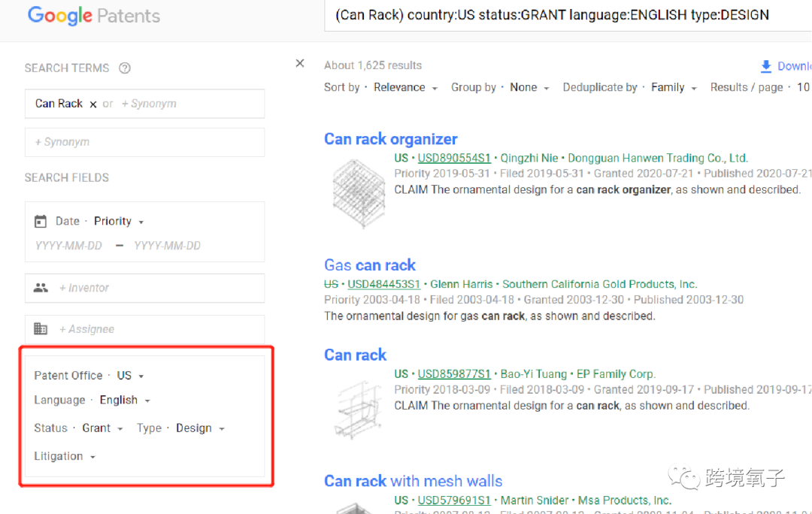Open Group by None dropdown
The height and width of the screenshot is (514, 812).
[529, 87]
